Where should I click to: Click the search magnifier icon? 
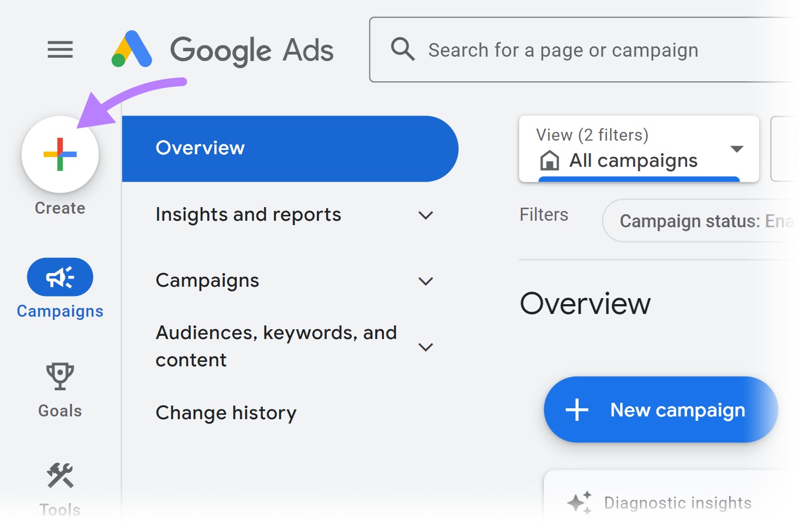pos(402,49)
